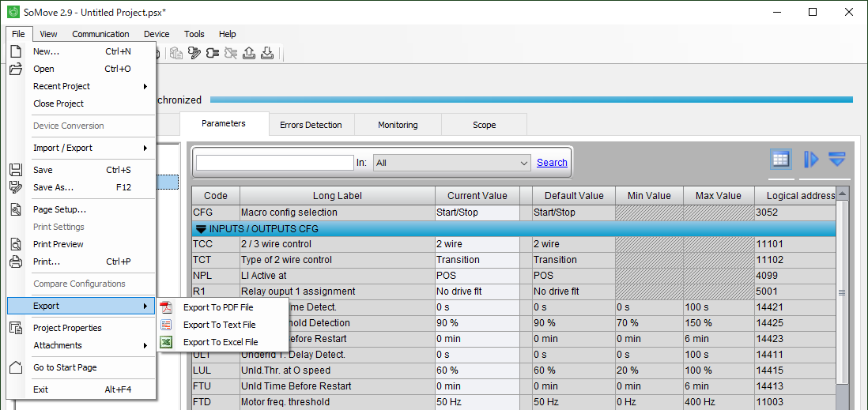The height and width of the screenshot is (410, 868).
Task: Click the expand columns right-arrow icon
Action: point(811,160)
